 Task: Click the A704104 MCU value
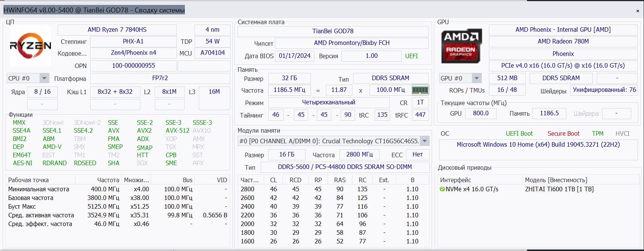(x=212, y=53)
